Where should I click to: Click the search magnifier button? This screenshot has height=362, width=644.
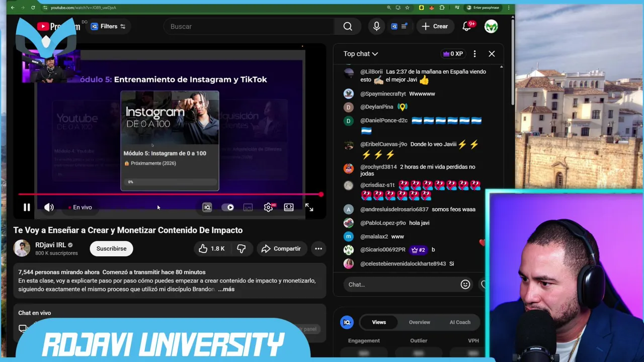click(348, 26)
